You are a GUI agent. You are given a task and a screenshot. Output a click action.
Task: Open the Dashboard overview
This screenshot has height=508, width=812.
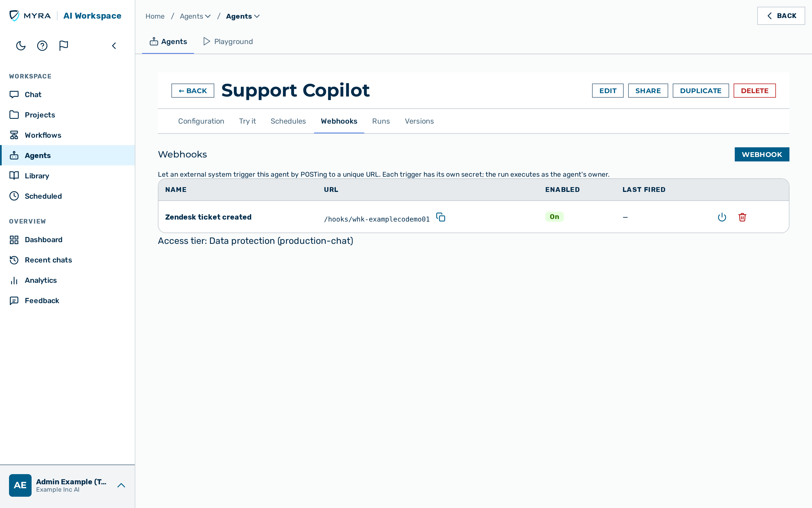tap(67, 240)
